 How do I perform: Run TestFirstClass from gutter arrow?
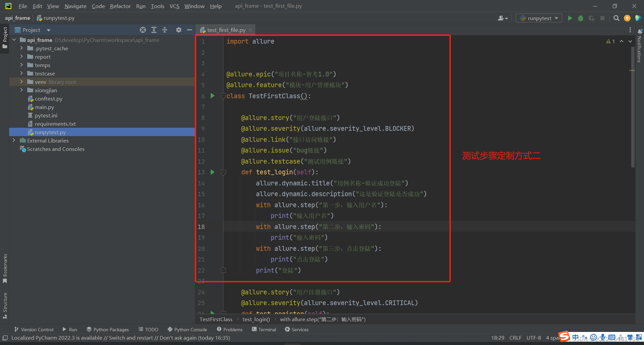212,96
